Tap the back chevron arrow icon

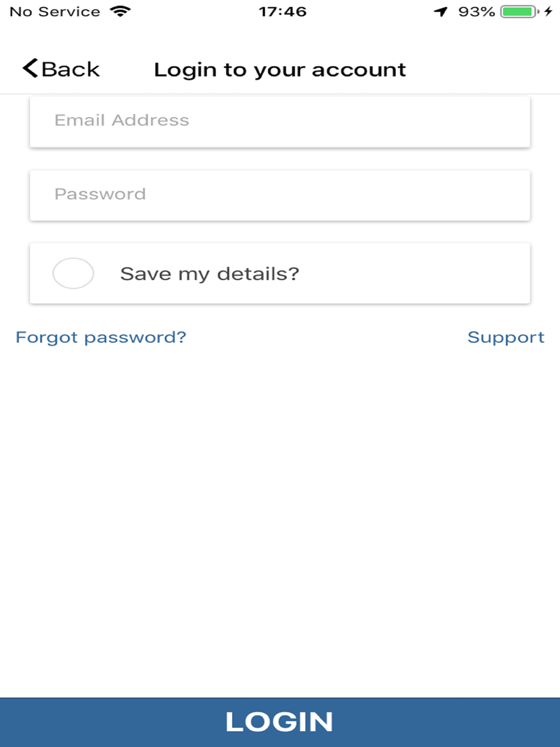[x=30, y=68]
